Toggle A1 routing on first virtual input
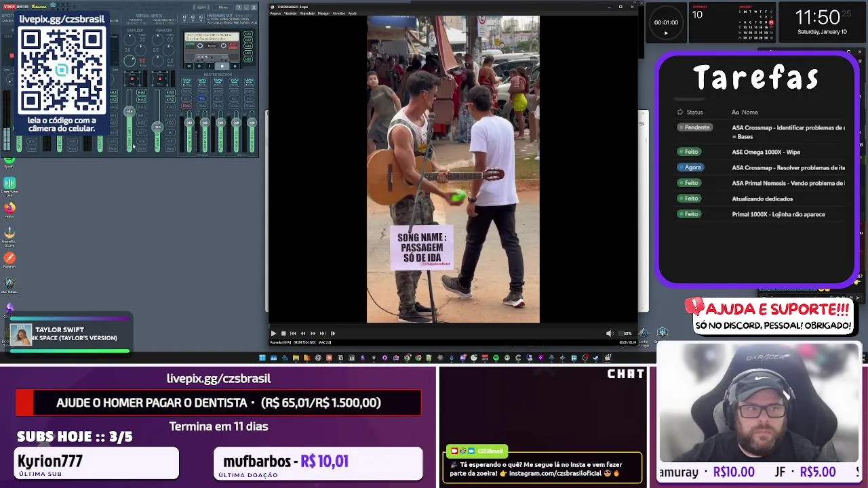 click(142, 93)
